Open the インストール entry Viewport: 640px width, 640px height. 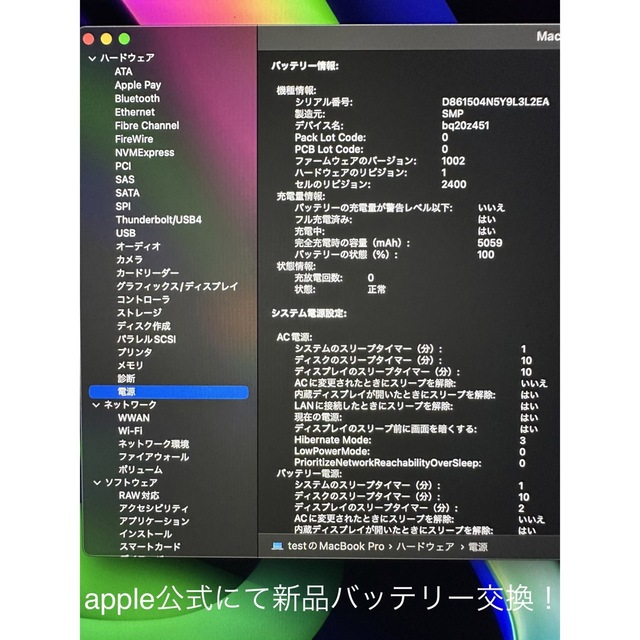coord(146,534)
